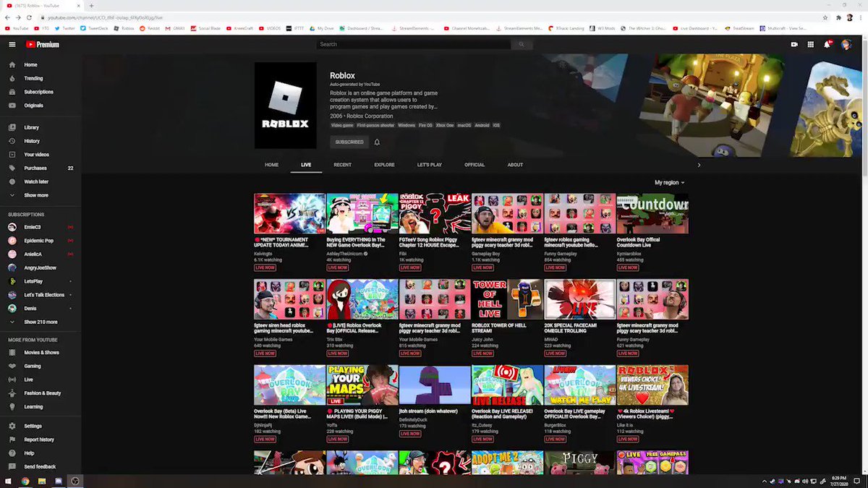Open the 20K SPECIAL FACECAM OMEGLE TROLLING thumbnail

(x=579, y=299)
